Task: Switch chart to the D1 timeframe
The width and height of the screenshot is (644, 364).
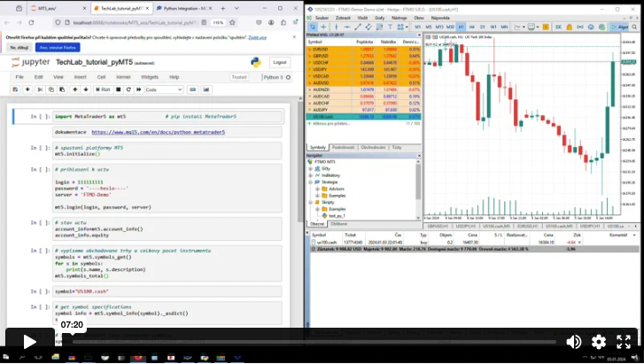Action: click(x=482, y=27)
